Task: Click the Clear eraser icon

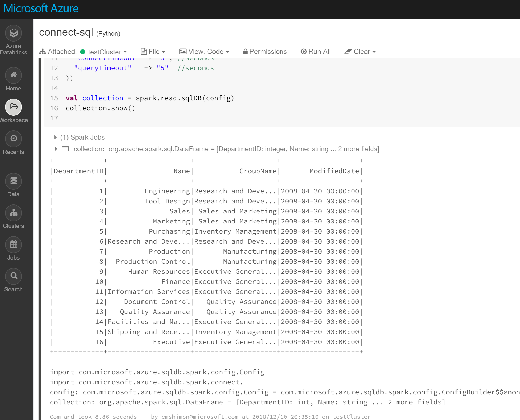Action: point(348,52)
